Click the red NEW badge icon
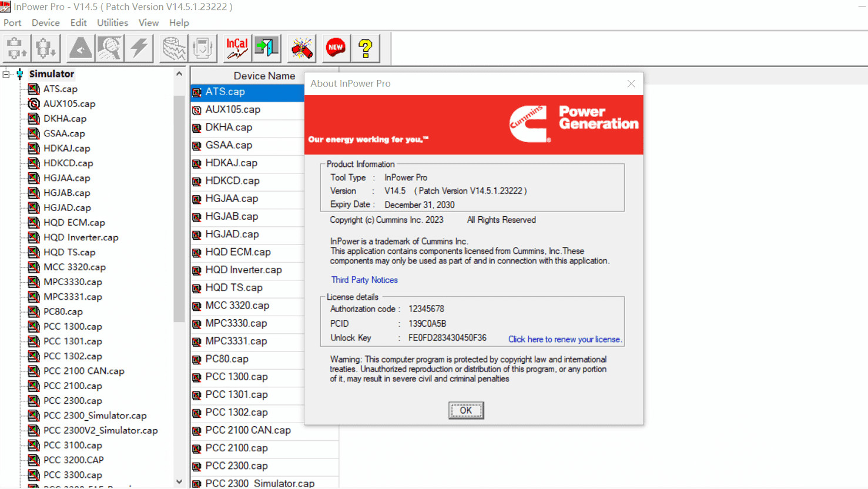This screenshot has height=489, width=868. 336,48
